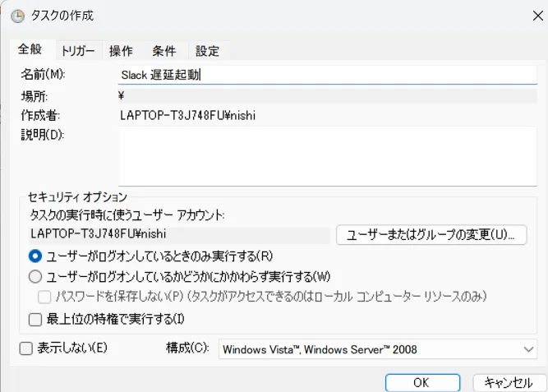Viewport: 548px width, 392px height.
Task: Click the 場所 location field
Action: [x=327, y=95]
